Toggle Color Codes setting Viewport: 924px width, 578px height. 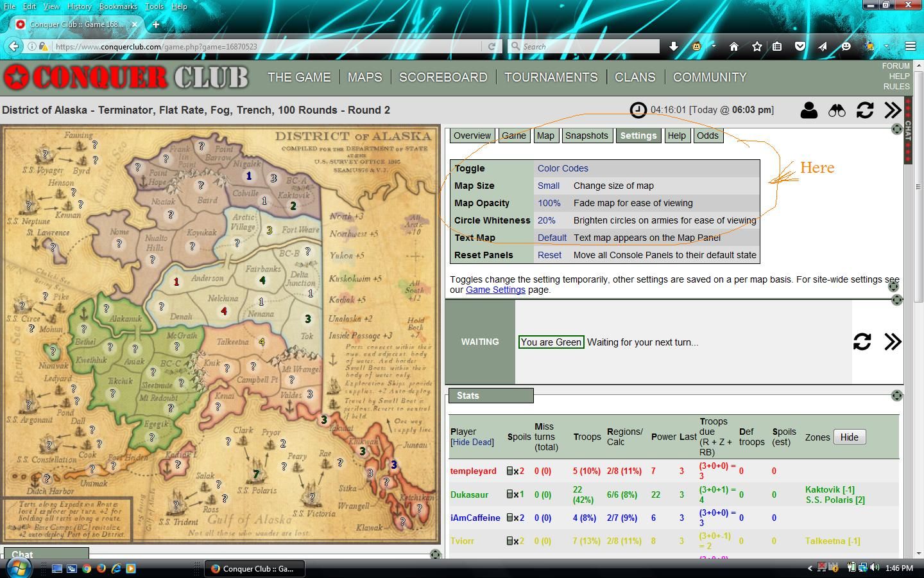563,168
